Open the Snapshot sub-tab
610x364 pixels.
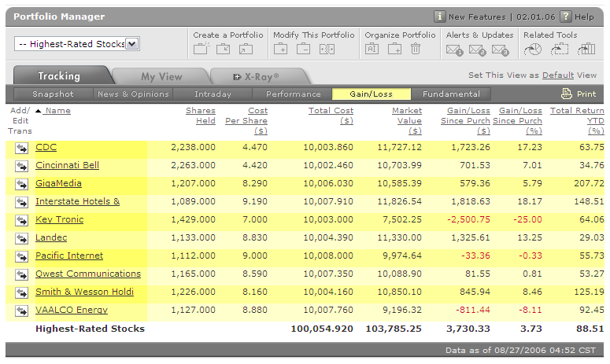53,94
